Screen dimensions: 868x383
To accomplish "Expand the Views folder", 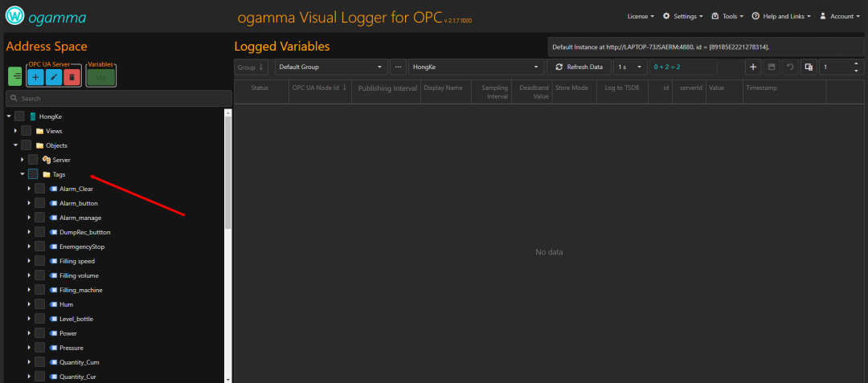I will point(15,131).
